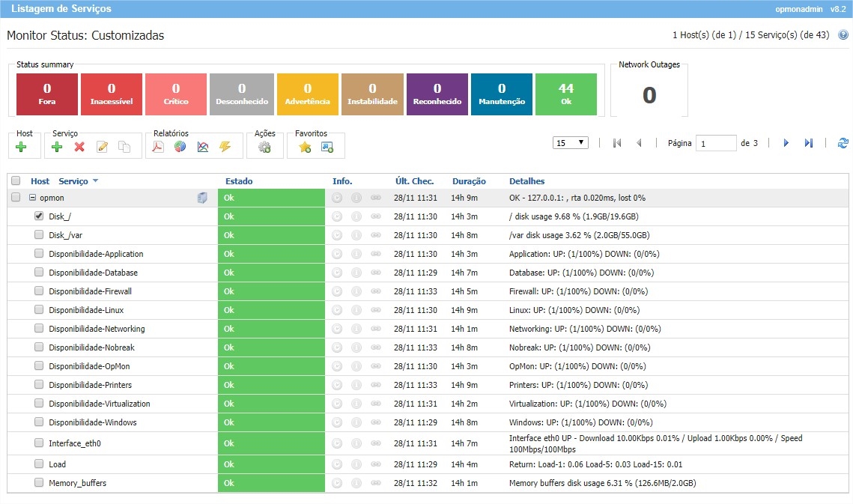
Task: Check the Disk_/var service checkbox
Action: click(38, 235)
